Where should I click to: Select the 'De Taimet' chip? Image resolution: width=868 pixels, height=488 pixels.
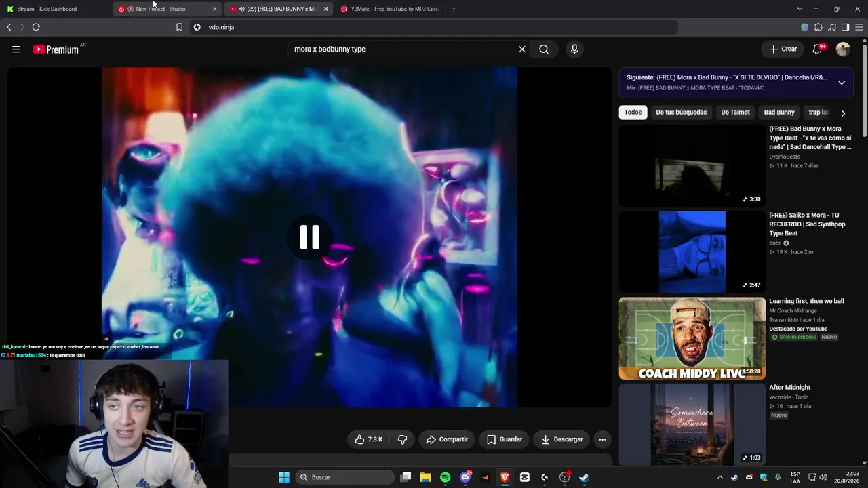(x=735, y=113)
